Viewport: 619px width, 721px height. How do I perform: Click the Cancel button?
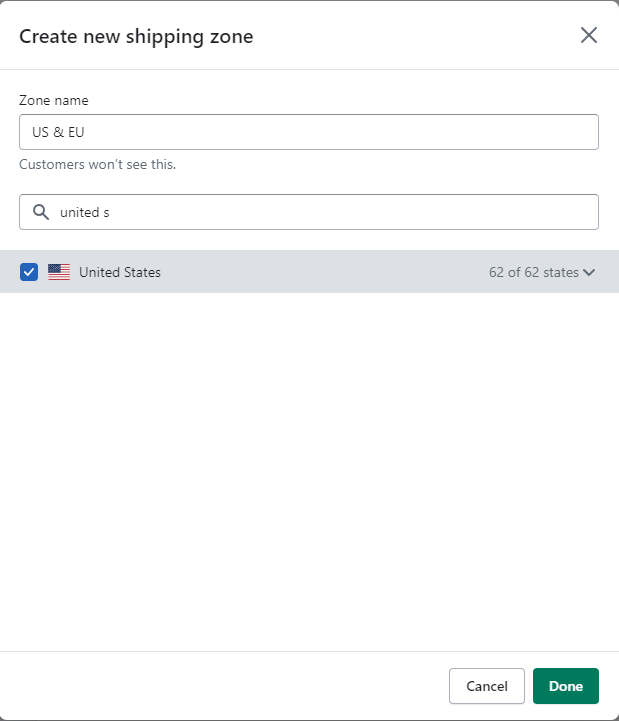point(487,686)
